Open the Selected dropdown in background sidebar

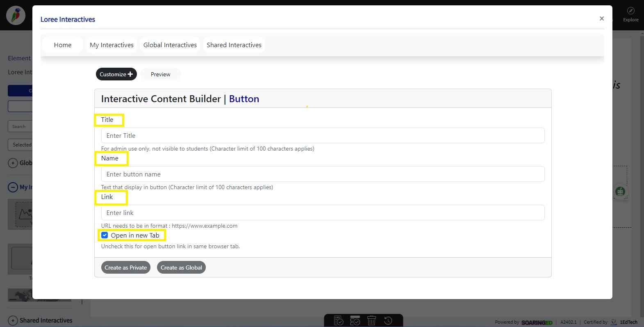tap(20, 145)
